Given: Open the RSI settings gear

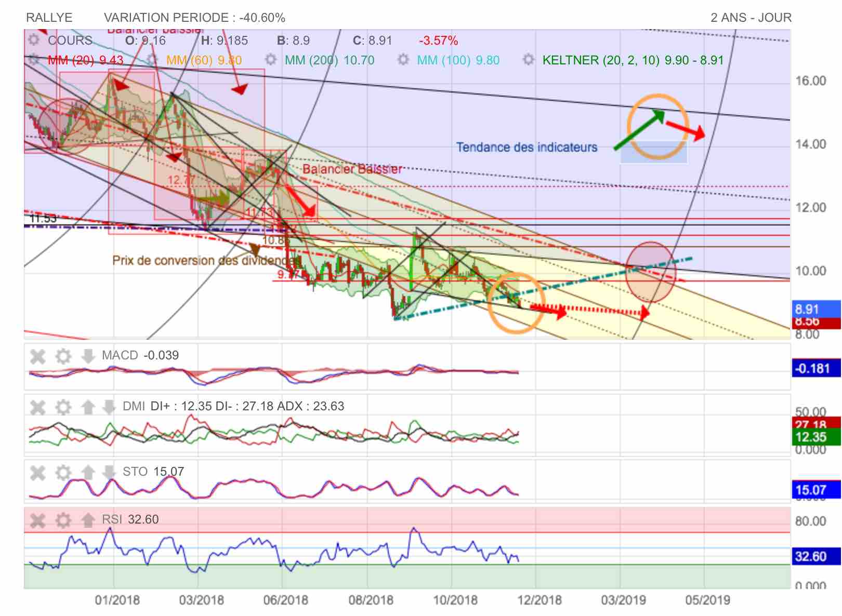Looking at the screenshot, I should [x=63, y=520].
